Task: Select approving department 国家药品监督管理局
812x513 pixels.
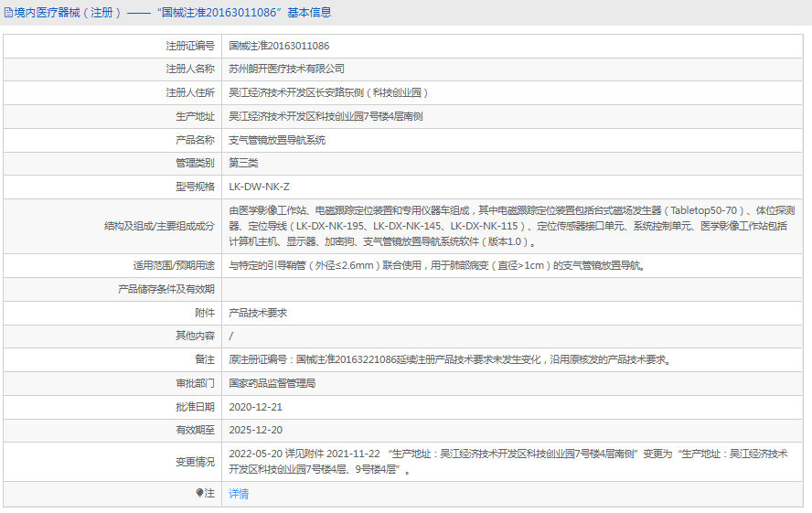Action: pyautogui.click(x=272, y=383)
